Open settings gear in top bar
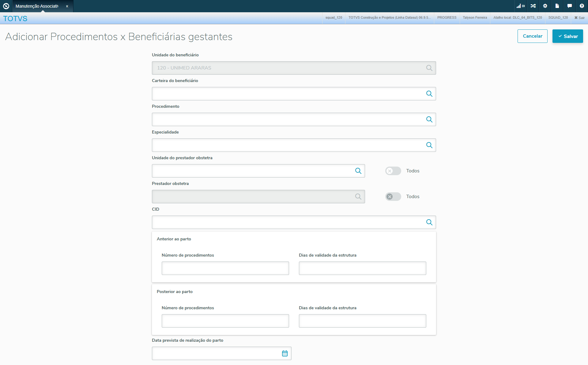This screenshot has height=365, width=588. [545, 6]
